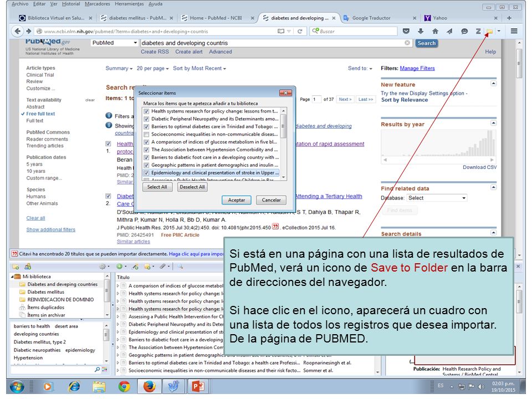Open the 'Sort by Most Recent' dropdown
This screenshot has width=532, height=399.
[x=199, y=68]
